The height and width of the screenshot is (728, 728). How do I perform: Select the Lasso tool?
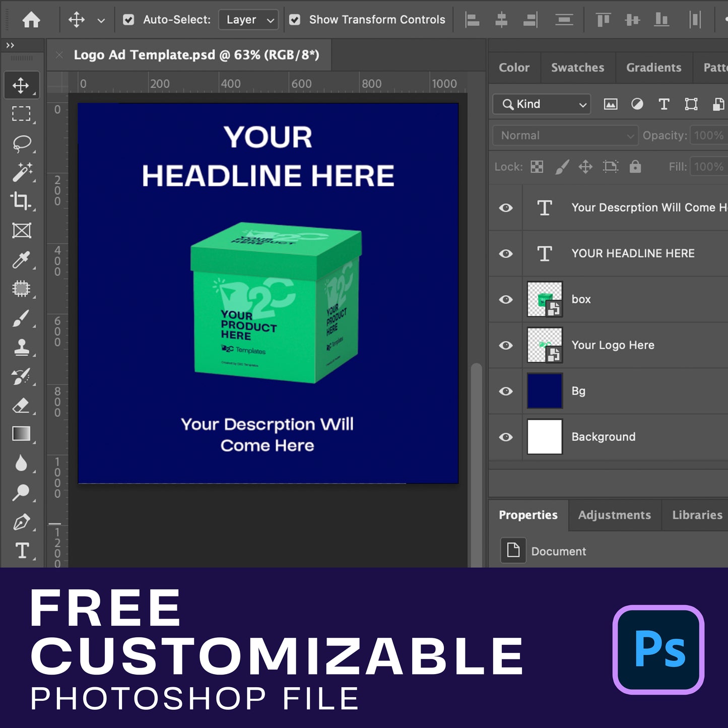pos(21,144)
